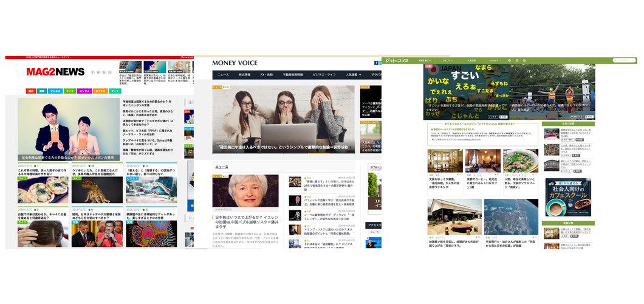Screen dimensions: 644x304
Task: Expand the contact dropdown in green bar
Action: [494, 61]
